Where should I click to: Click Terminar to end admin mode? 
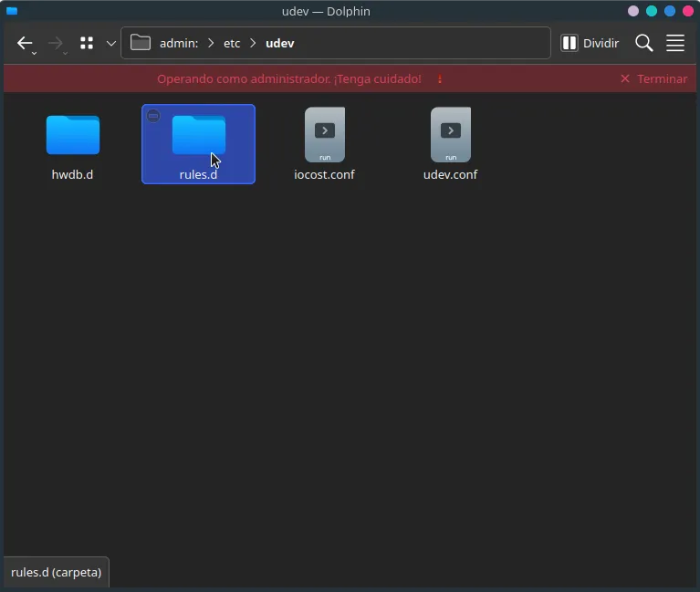coord(654,79)
